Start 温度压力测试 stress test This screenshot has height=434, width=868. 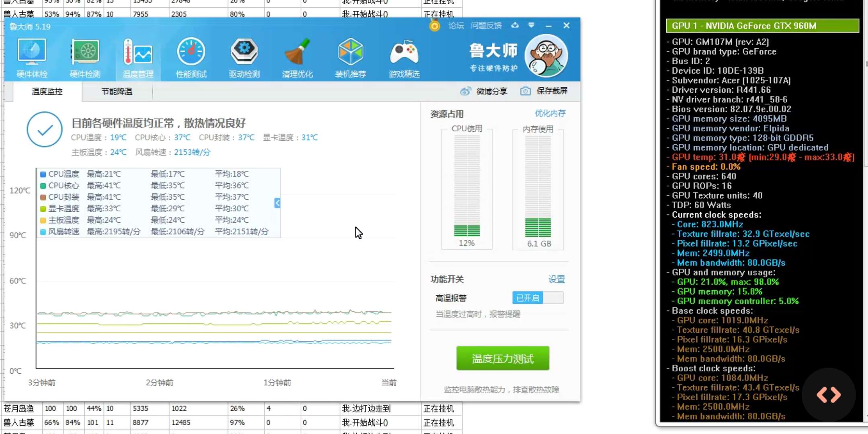[x=503, y=358]
